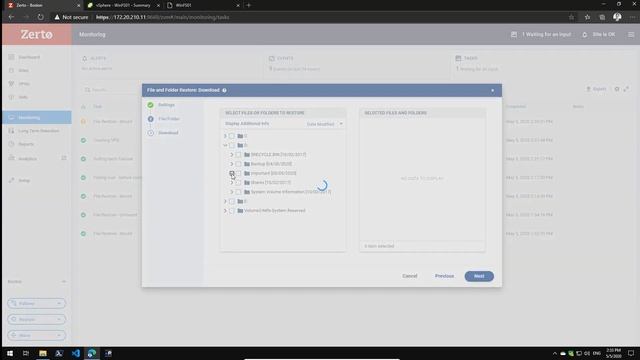Click the Site is OK bell status
Screen dimensions: 640x360
click(598, 35)
